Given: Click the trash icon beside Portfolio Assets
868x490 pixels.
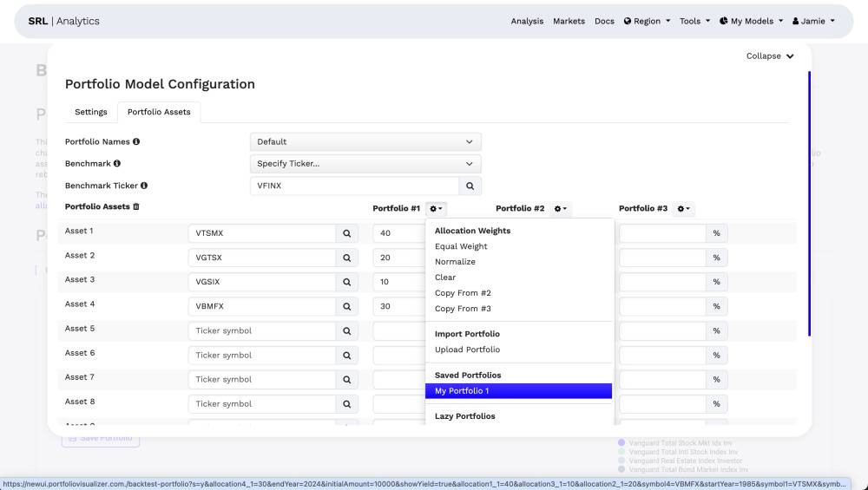Looking at the screenshot, I should point(136,206).
